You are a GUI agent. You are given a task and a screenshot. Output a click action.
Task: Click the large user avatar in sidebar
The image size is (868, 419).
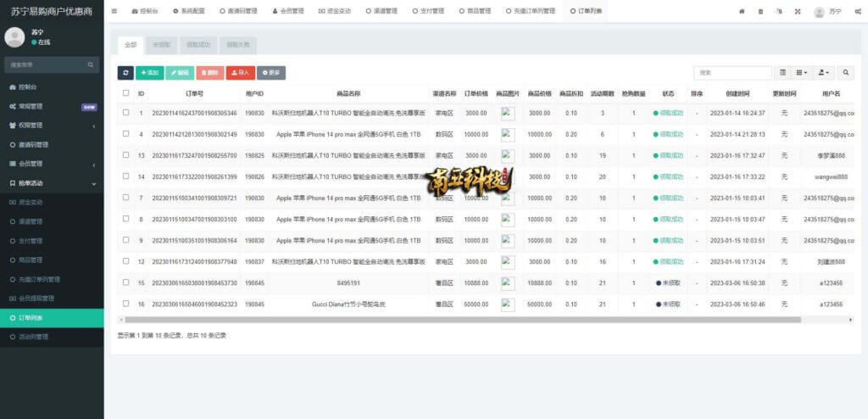tap(14, 37)
